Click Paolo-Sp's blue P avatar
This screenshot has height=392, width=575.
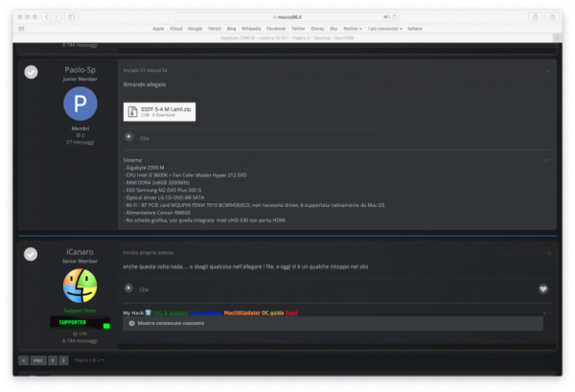[80, 104]
